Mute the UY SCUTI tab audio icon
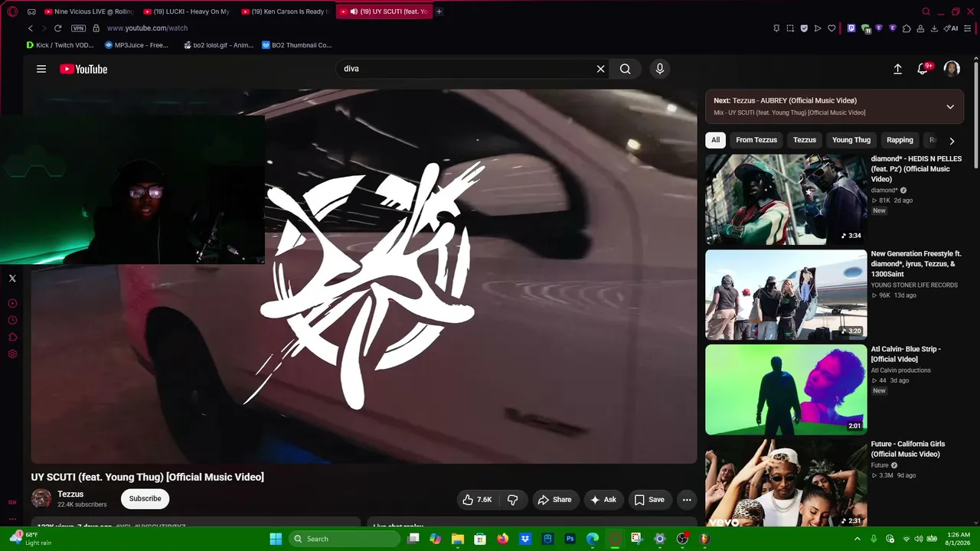Image resolution: width=980 pixels, height=551 pixels. click(354, 11)
